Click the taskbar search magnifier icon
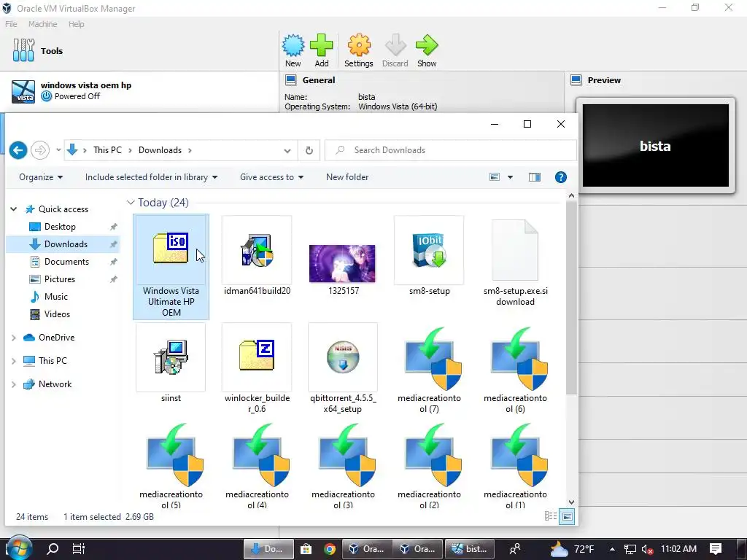The width and height of the screenshot is (747, 560). click(53, 548)
